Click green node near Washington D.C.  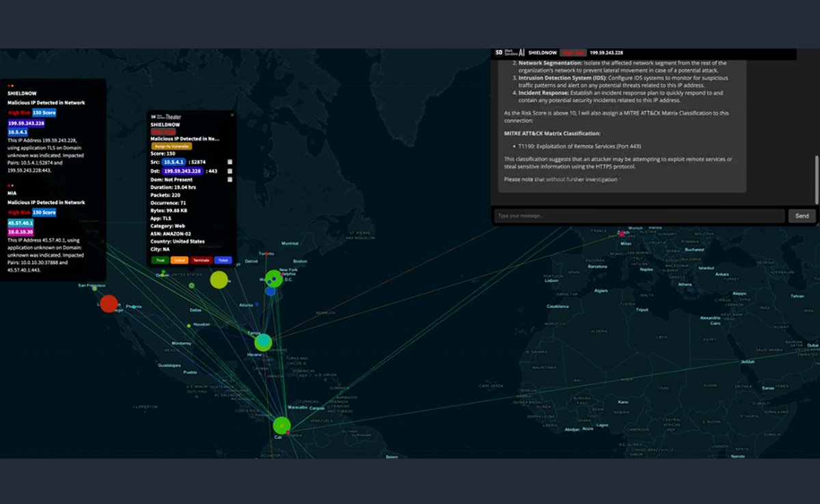click(x=274, y=278)
